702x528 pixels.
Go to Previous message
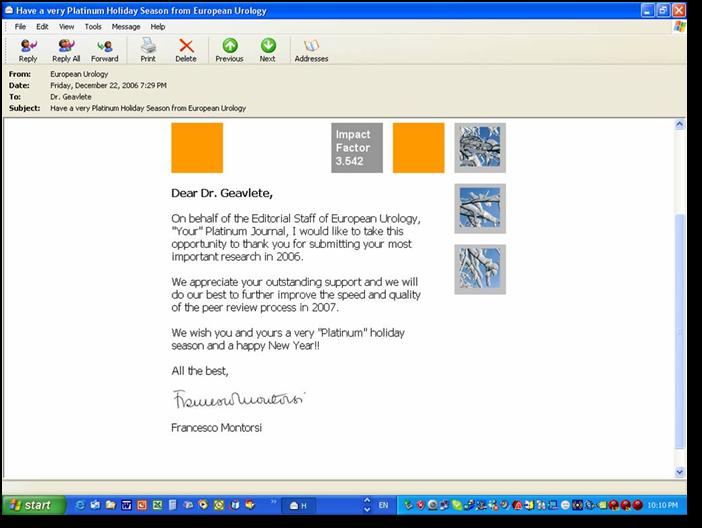point(229,50)
